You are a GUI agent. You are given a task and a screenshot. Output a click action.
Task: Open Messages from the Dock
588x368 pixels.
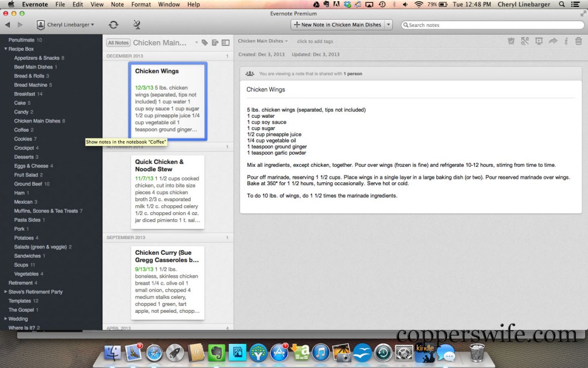(x=446, y=354)
